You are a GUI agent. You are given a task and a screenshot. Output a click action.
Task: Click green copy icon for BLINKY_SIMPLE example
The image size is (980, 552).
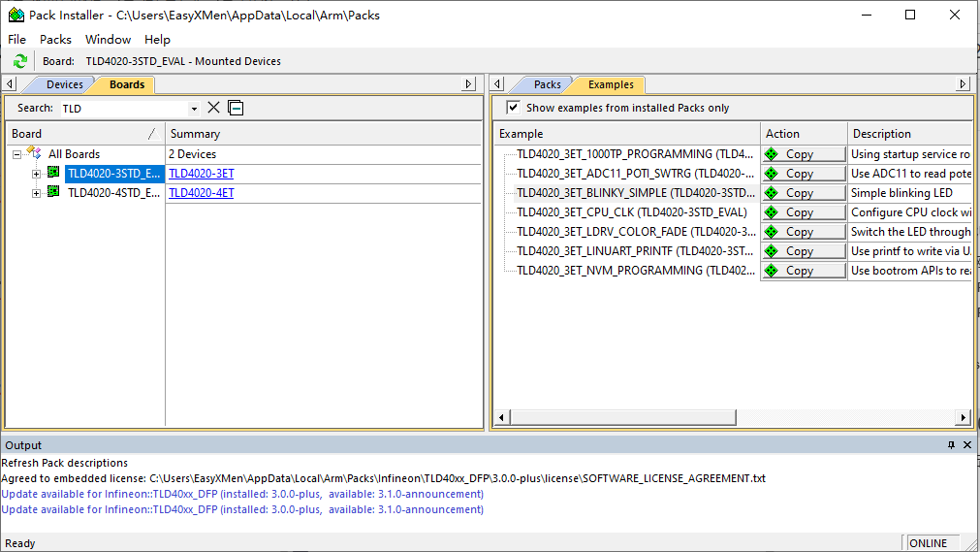[772, 193]
